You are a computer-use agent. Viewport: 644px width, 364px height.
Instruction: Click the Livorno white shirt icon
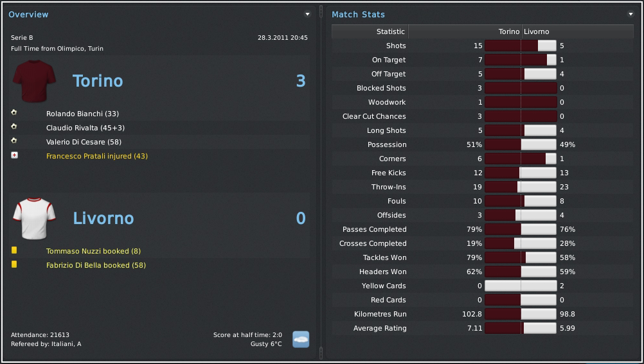[x=34, y=218]
